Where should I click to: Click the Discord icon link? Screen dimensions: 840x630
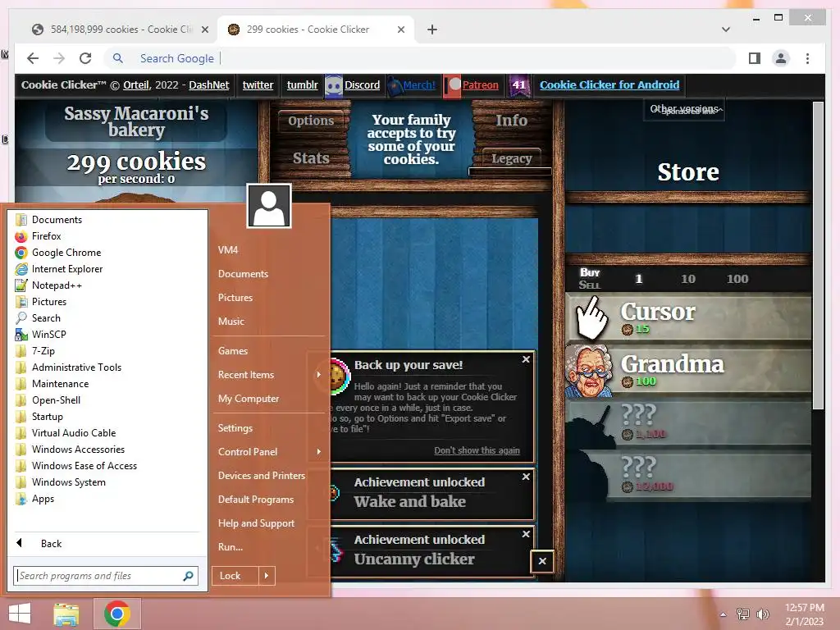click(334, 85)
